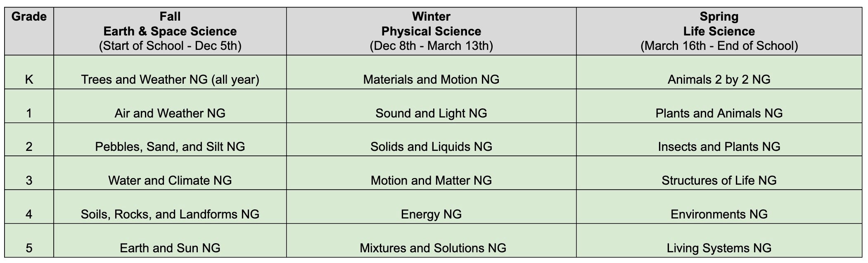Select the Pebbles, Sand, and Silt NG cell
This screenshot has height=263, width=868.
pos(170,146)
